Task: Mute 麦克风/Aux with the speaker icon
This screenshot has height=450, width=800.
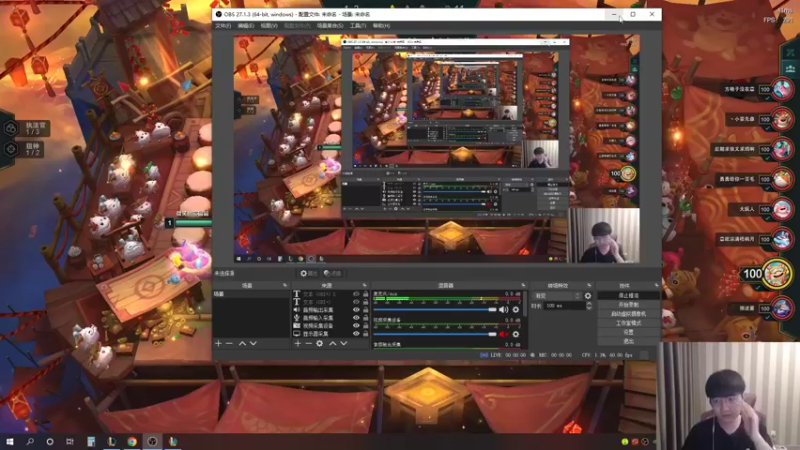Action: click(x=504, y=310)
